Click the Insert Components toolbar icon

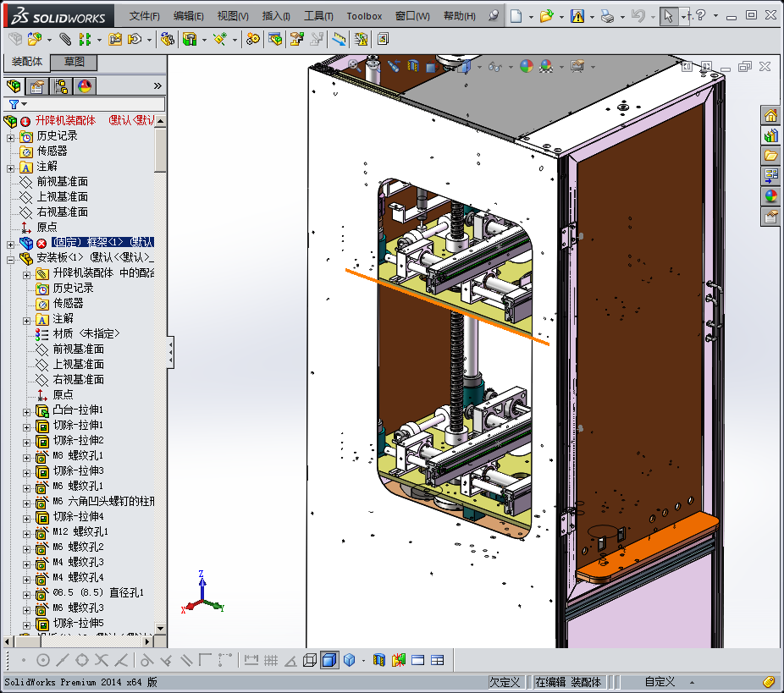tap(35, 39)
